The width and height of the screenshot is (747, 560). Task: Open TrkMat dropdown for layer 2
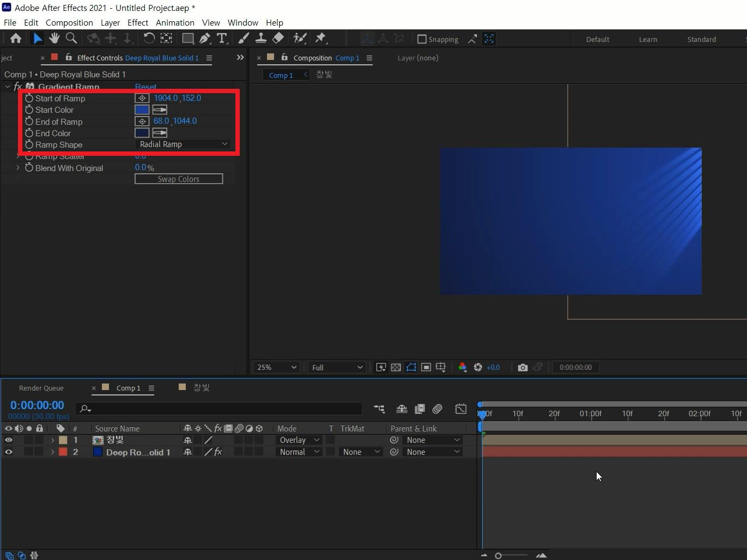click(x=361, y=452)
